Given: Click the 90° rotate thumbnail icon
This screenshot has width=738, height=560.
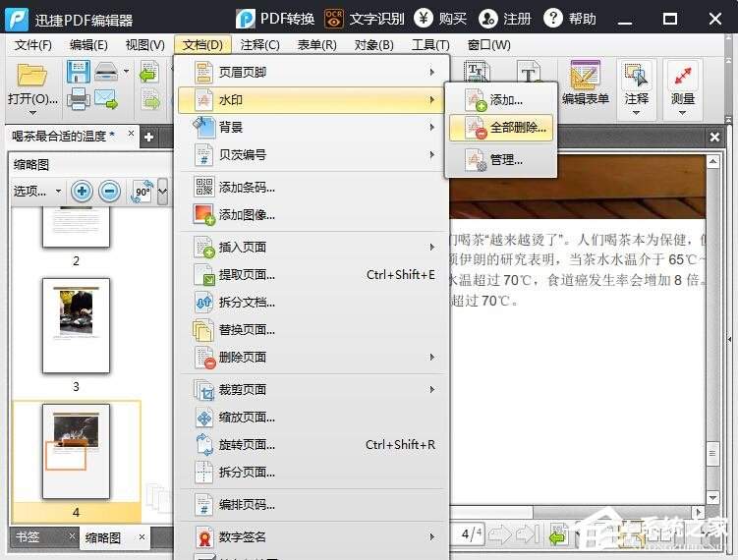Looking at the screenshot, I should click(x=142, y=192).
